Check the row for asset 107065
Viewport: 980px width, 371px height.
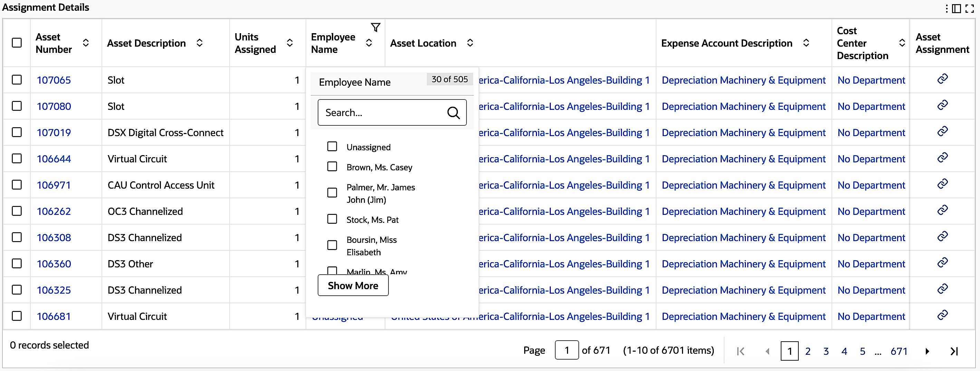coord(17,79)
